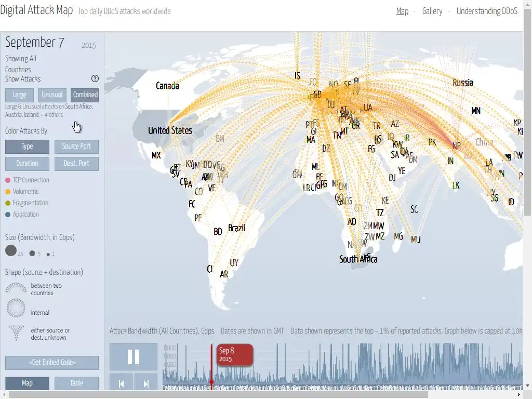Select the Combined attacks filter
The width and height of the screenshot is (532, 399).
(x=85, y=95)
